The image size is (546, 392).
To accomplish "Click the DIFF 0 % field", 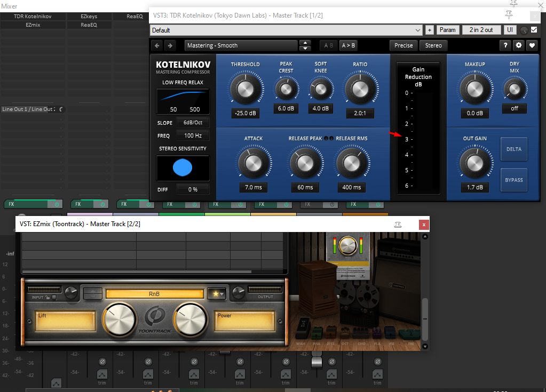I will (x=193, y=189).
